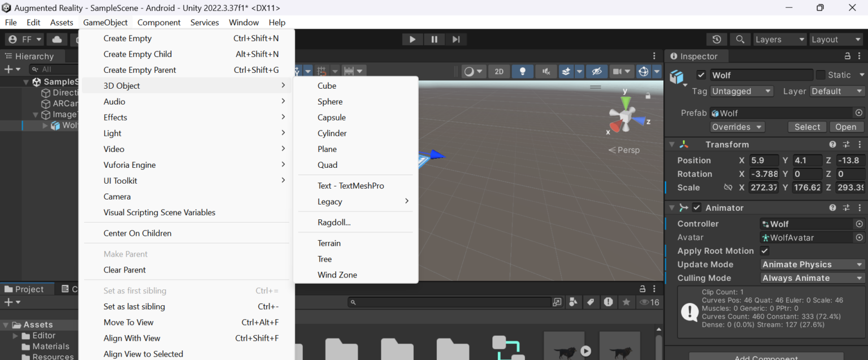Uncheck Apply Root Motion in the Animator
The image size is (868, 360).
(x=766, y=250)
